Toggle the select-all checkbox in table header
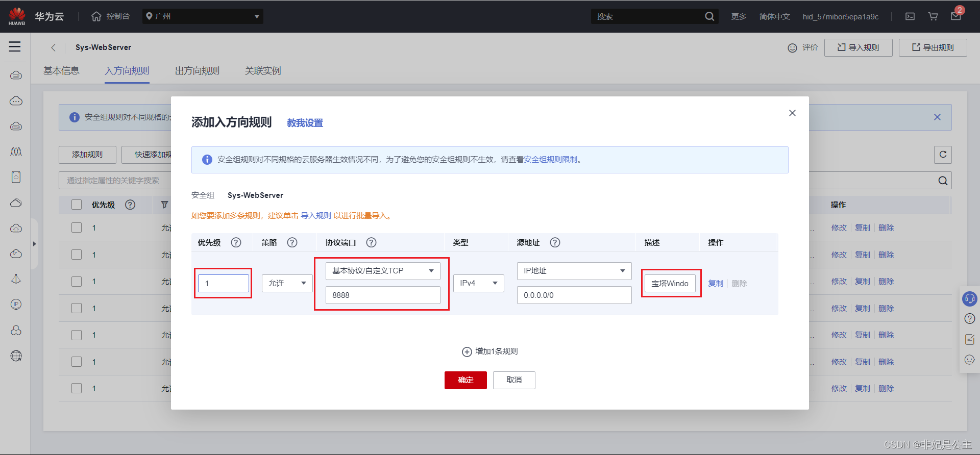 click(x=77, y=205)
